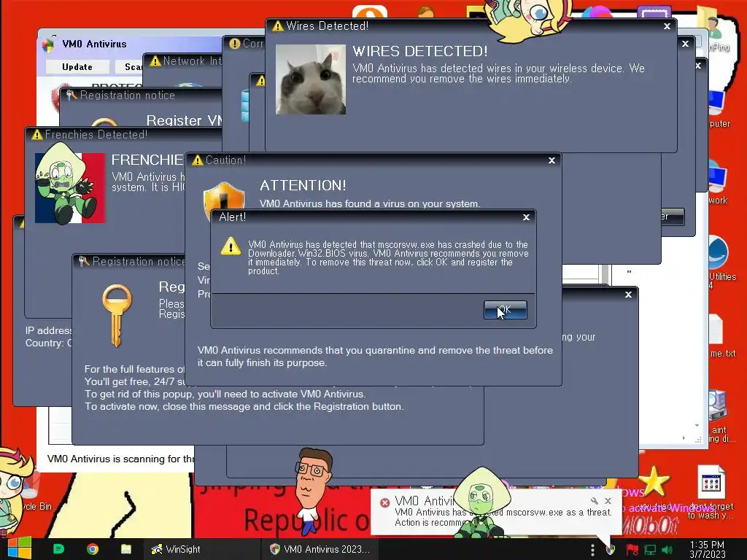Viewport: 747px width, 560px height.
Task: Open the network tray icon
Action: pos(650,550)
